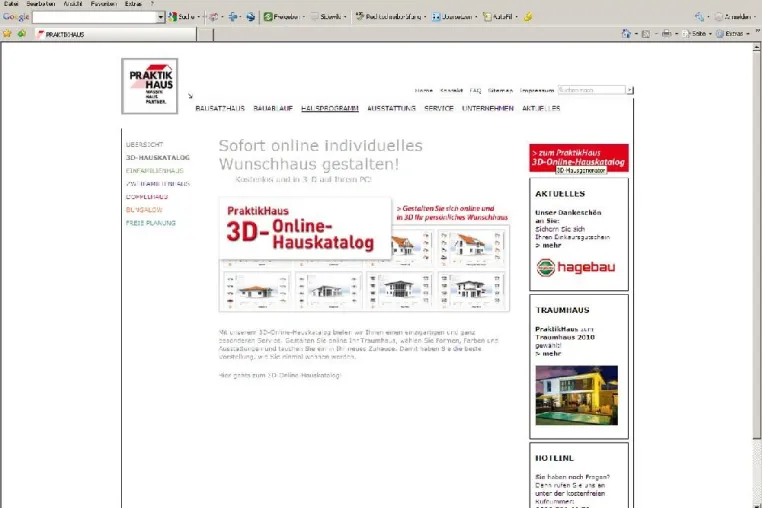Image resolution: width=762 pixels, height=508 pixels.
Task: Open the Extras tools menu in command bar
Action: tap(732, 34)
